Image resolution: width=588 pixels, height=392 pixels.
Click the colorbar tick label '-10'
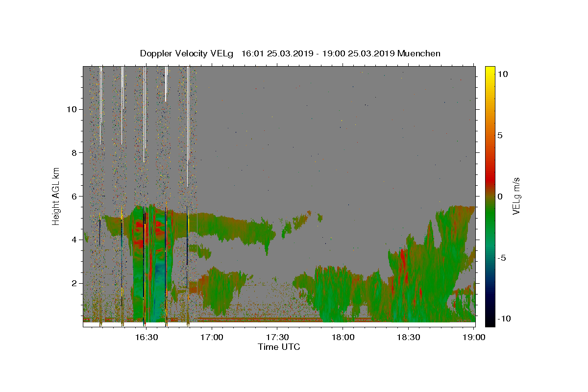tap(504, 318)
